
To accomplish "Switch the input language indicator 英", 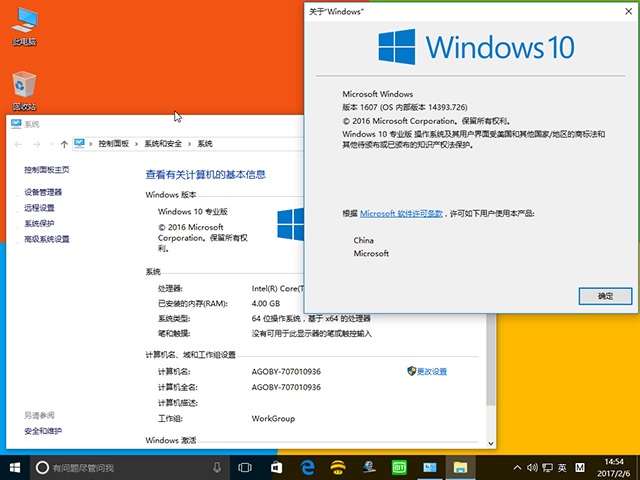I will pos(562,468).
